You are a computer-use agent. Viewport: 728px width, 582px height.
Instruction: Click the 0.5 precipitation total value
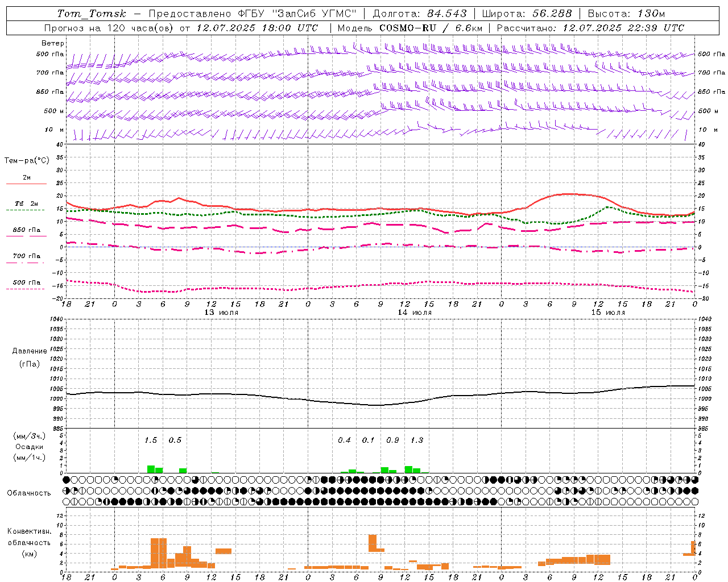pyautogui.click(x=175, y=440)
